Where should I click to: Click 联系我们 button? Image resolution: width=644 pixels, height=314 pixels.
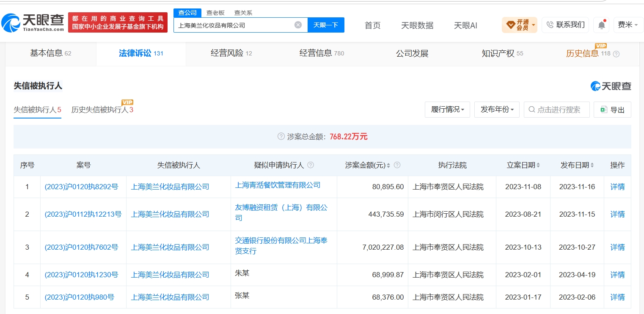tap(565, 25)
